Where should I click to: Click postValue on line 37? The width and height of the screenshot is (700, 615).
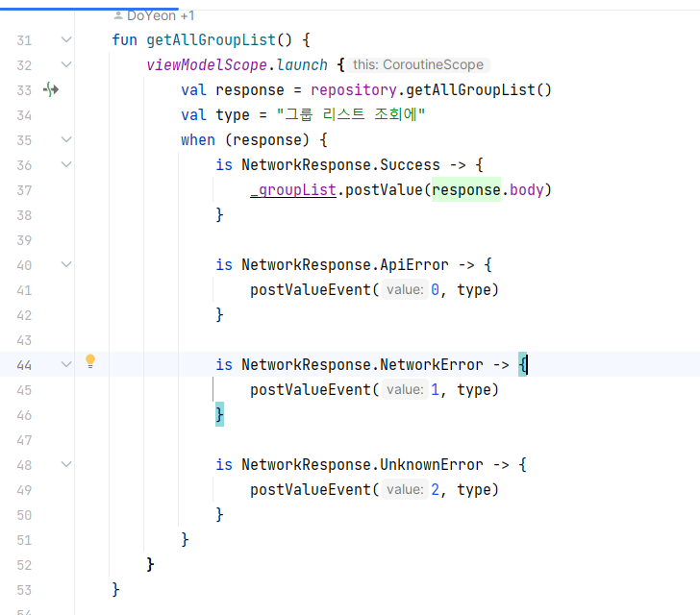384,190
